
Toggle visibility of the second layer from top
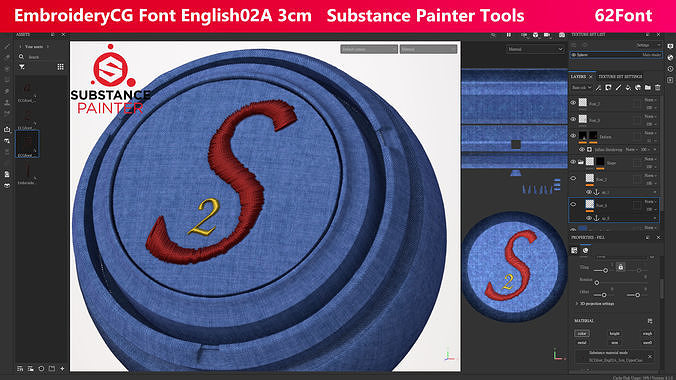573,119
